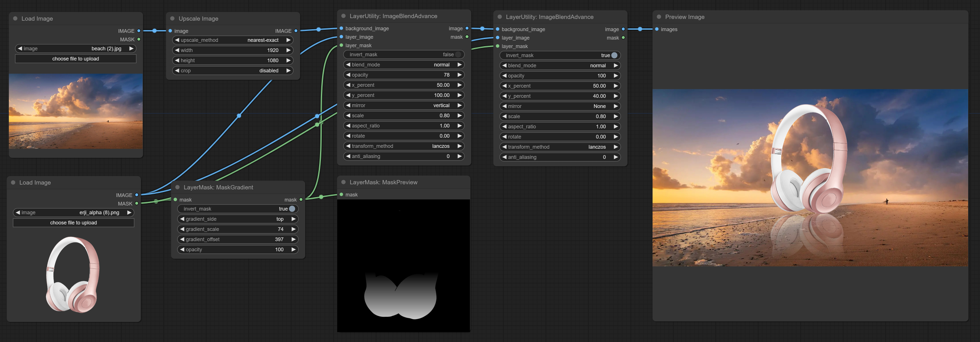Collapse the Upscale Image node using its title dot
980x342 pixels.
click(x=172, y=19)
